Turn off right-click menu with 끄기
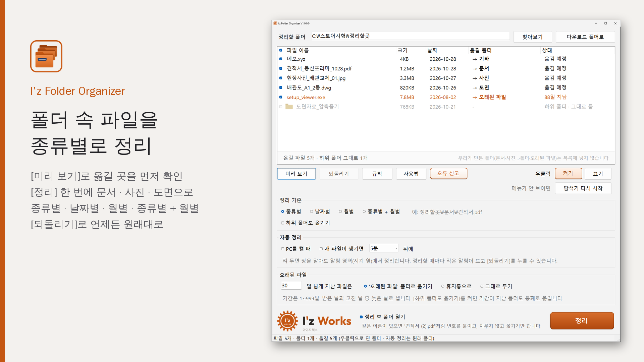The height and width of the screenshot is (362, 644). click(x=598, y=174)
